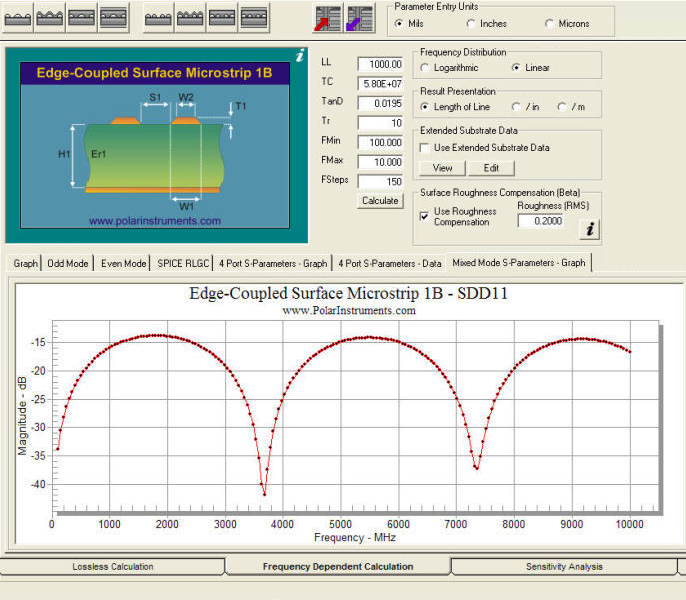Select the three-trace embedded coplanar structure icon
686x600 pixels.
click(x=81, y=18)
